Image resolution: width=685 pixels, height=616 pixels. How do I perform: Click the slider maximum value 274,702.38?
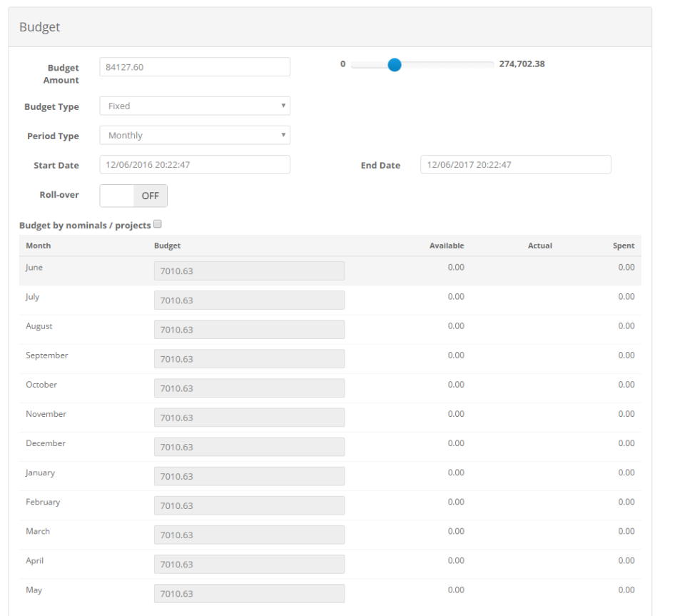[x=522, y=64]
